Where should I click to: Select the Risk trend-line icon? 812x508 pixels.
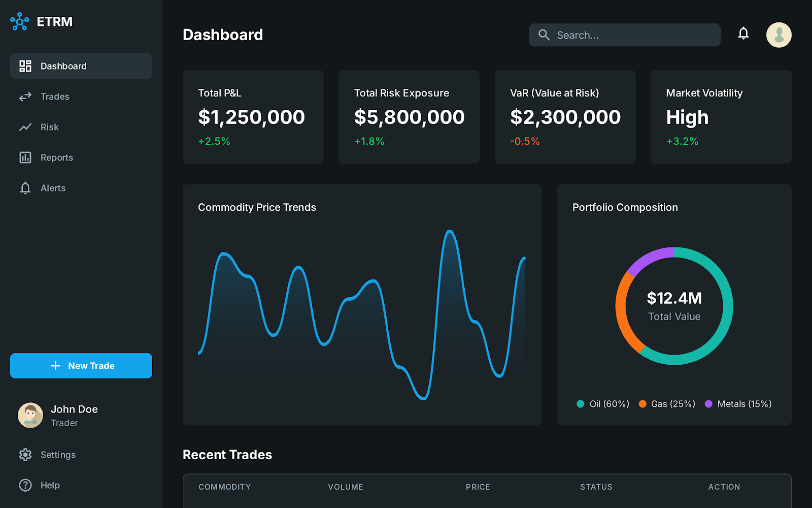(25, 127)
